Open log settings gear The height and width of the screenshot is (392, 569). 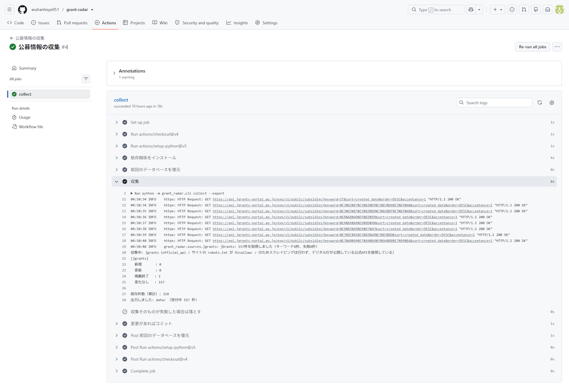click(x=552, y=103)
